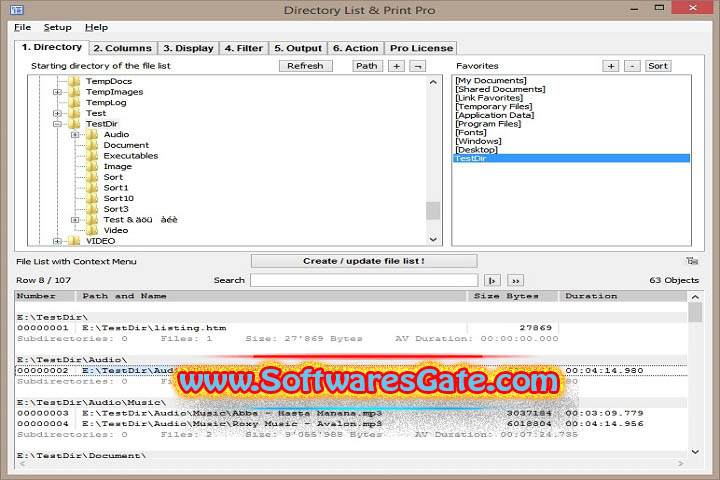Select [Temporary Files] in Favorites
The width and height of the screenshot is (720, 480).
[494, 107]
